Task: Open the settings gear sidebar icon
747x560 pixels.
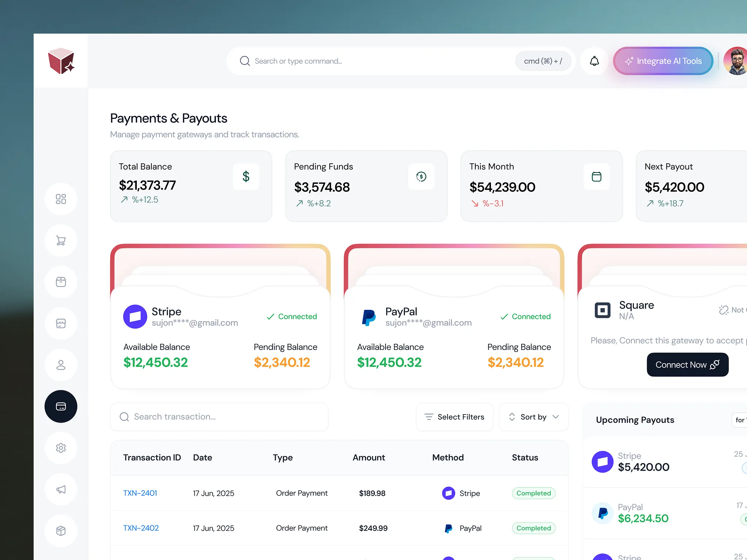Action: (61, 448)
